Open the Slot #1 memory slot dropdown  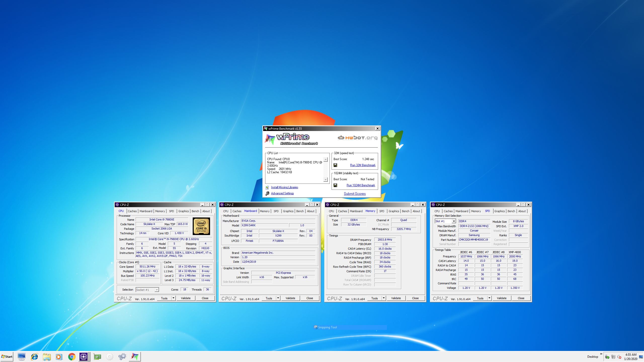click(x=454, y=221)
